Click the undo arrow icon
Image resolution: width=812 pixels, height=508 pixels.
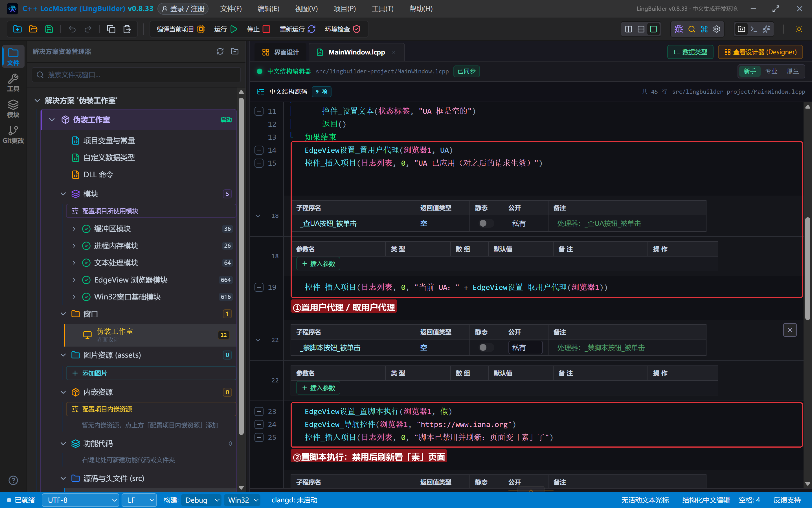72,29
